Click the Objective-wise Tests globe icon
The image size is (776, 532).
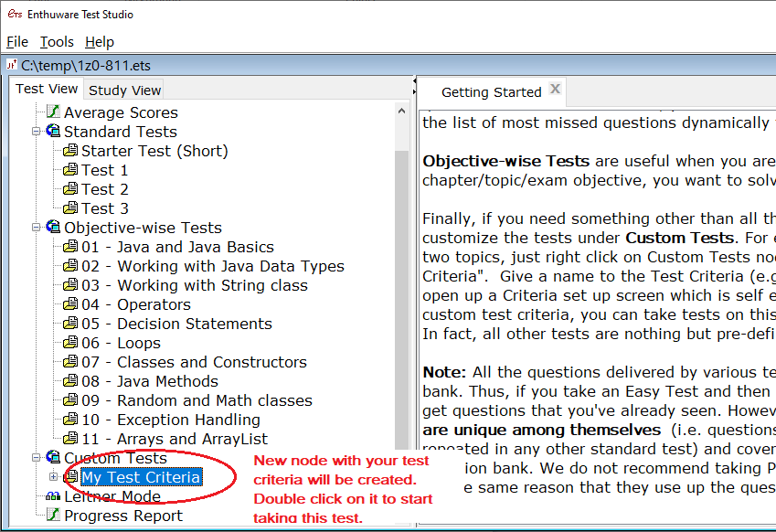[x=53, y=228]
